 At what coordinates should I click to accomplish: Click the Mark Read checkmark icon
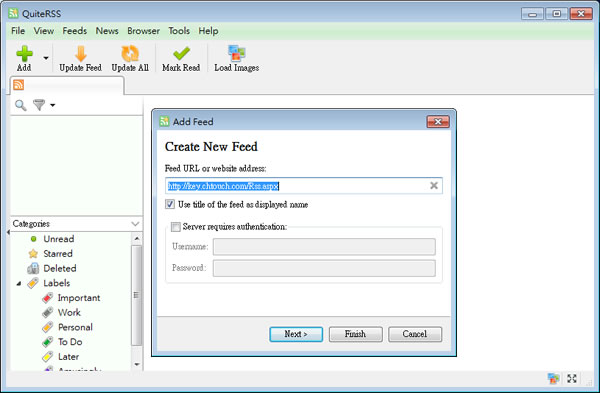[x=181, y=54]
